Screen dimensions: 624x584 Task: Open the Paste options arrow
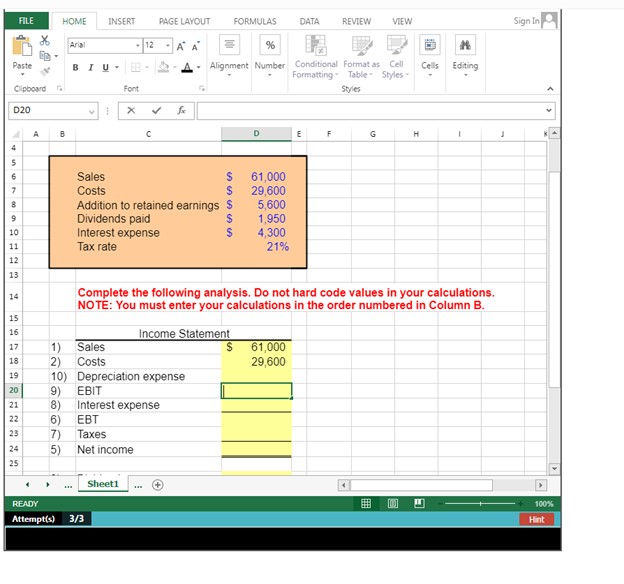pyautogui.click(x=22, y=74)
